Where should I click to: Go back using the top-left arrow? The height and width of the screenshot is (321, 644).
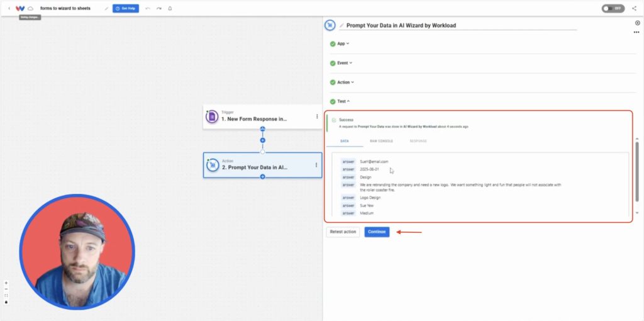(x=9, y=8)
